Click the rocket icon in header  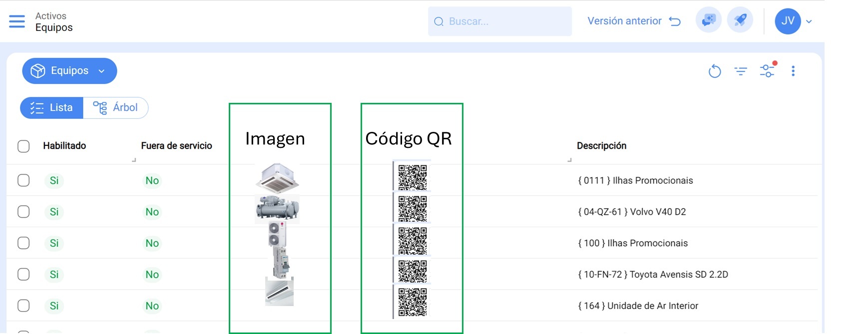click(x=740, y=21)
